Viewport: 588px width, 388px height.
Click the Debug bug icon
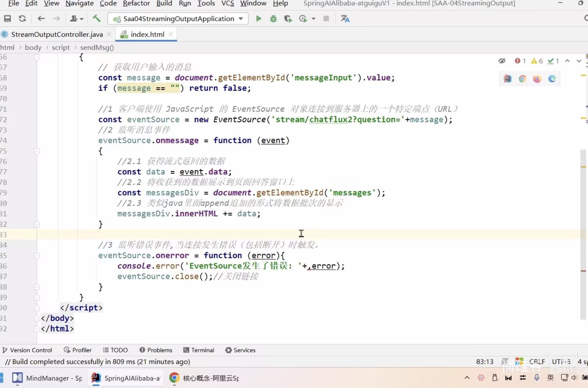point(273,19)
